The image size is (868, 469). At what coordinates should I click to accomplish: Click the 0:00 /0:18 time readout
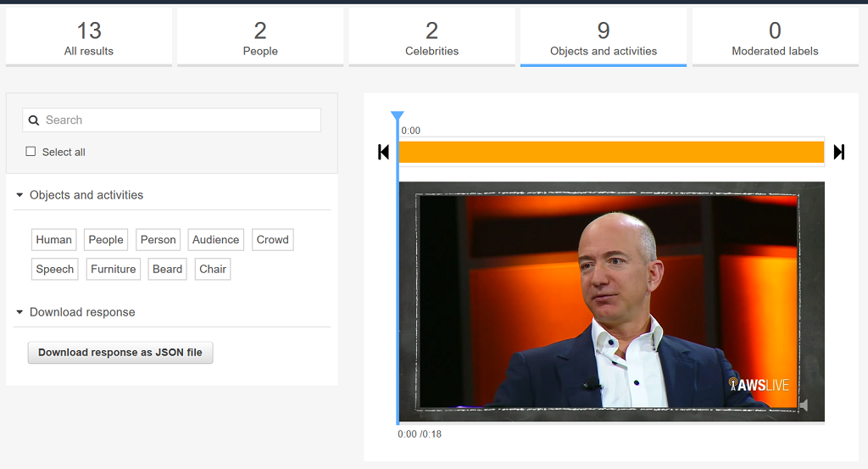tap(420, 434)
